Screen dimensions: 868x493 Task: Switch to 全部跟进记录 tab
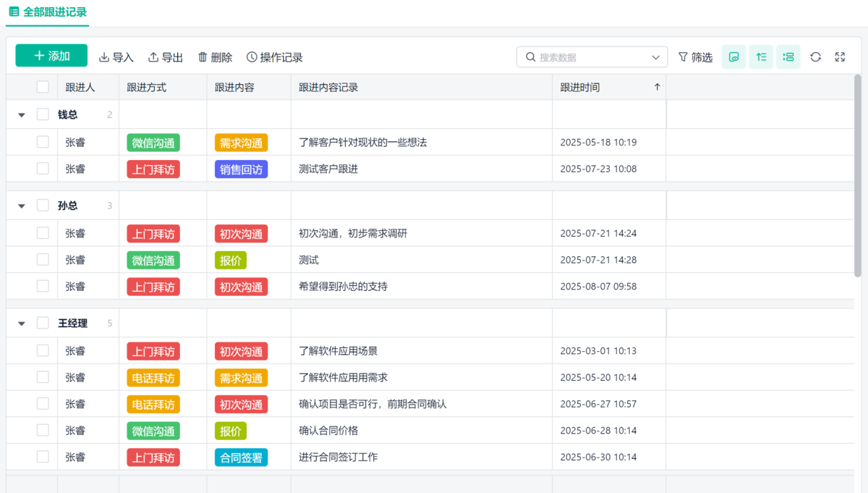[48, 12]
